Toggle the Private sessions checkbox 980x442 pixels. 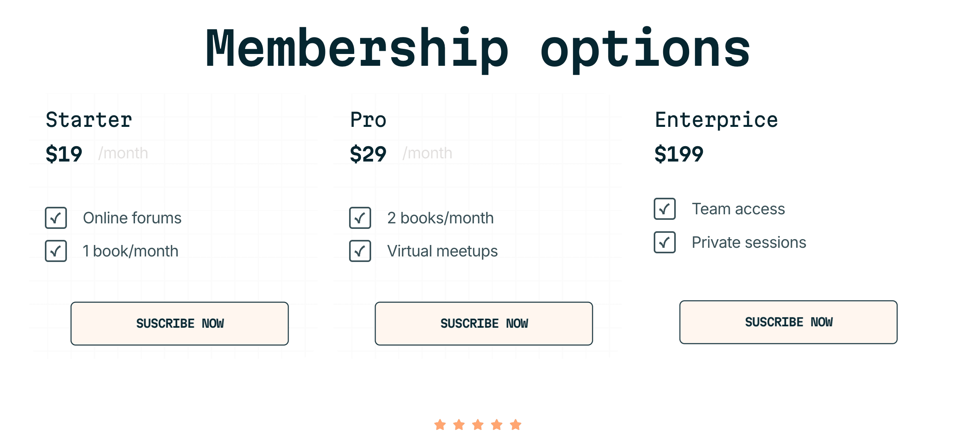(665, 242)
